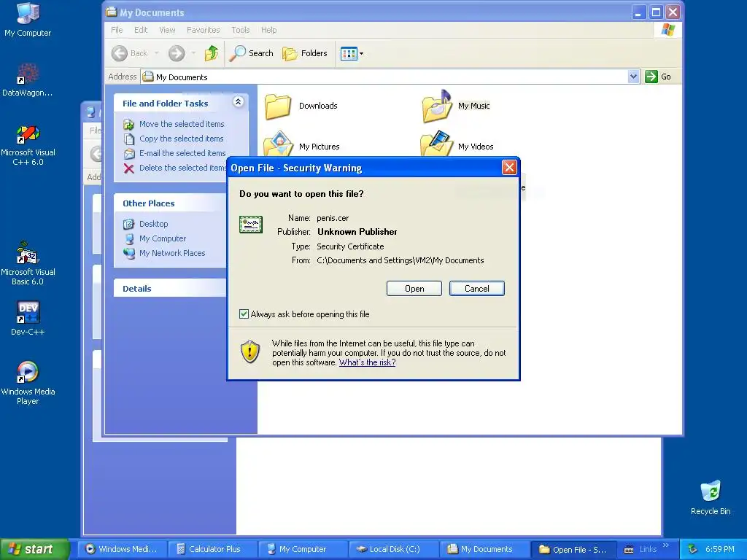Select the Recycle Bin icon
This screenshot has height=560, width=747.
[x=711, y=497]
